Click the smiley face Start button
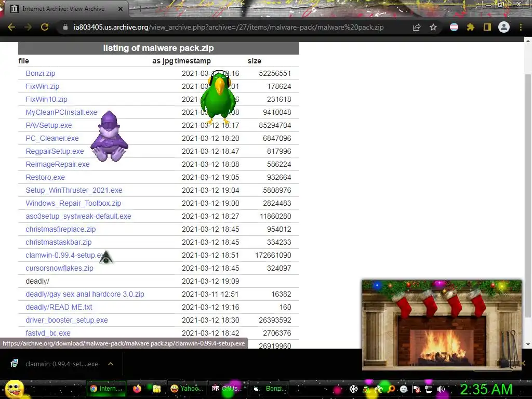This screenshot has width=532, height=399. pyautogui.click(x=14, y=389)
